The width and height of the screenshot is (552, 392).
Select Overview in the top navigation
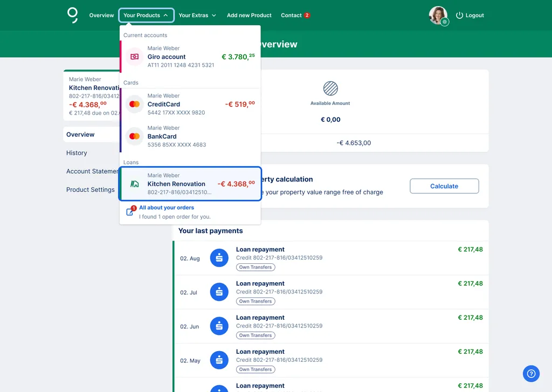pyautogui.click(x=101, y=15)
